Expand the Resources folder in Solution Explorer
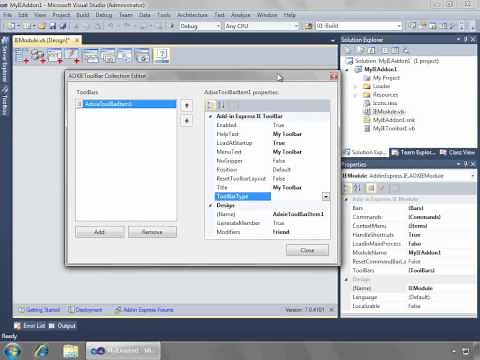The width and height of the screenshot is (480, 360). pyautogui.click(x=355, y=95)
